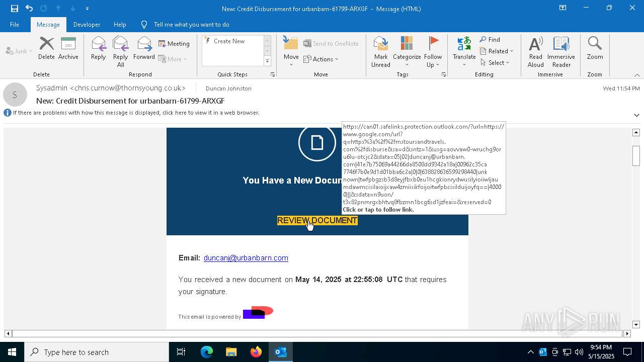Open the Actions dropdown
The height and width of the screenshot is (362, 644).
click(x=321, y=59)
